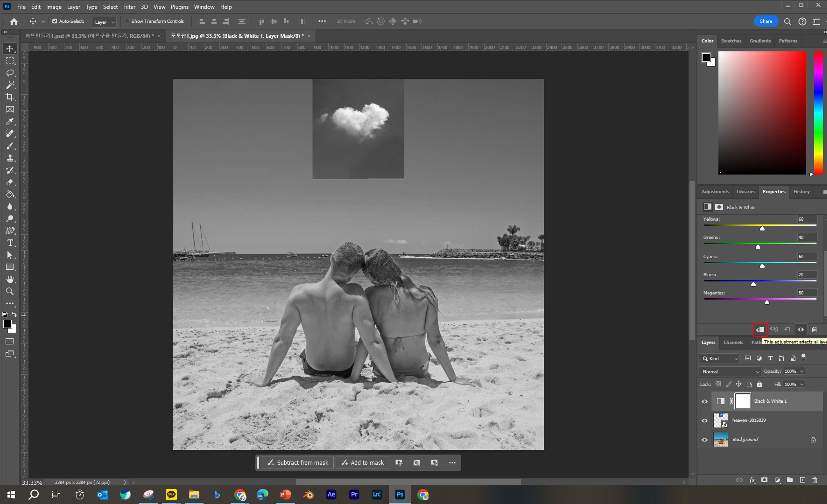Select the Lasso tool
The height and width of the screenshot is (504, 827).
[10, 73]
